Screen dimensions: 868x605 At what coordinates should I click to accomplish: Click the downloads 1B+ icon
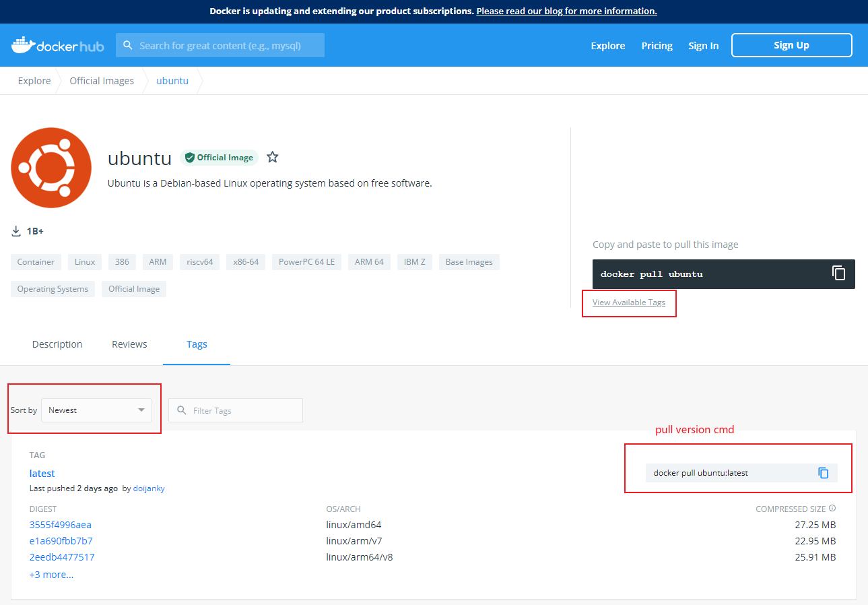point(15,230)
